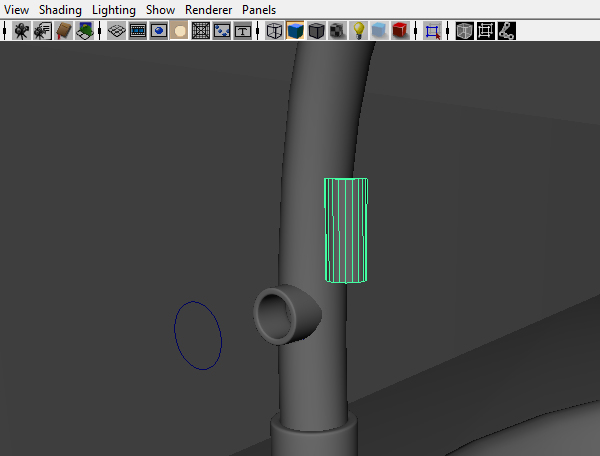Click the Bookmarks icon
This screenshot has width=600, height=456.
64,31
